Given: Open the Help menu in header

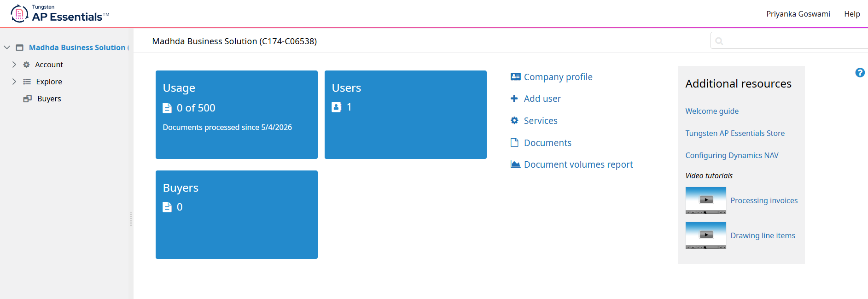Looking at the screenshot, I should (x=852, y=14).
